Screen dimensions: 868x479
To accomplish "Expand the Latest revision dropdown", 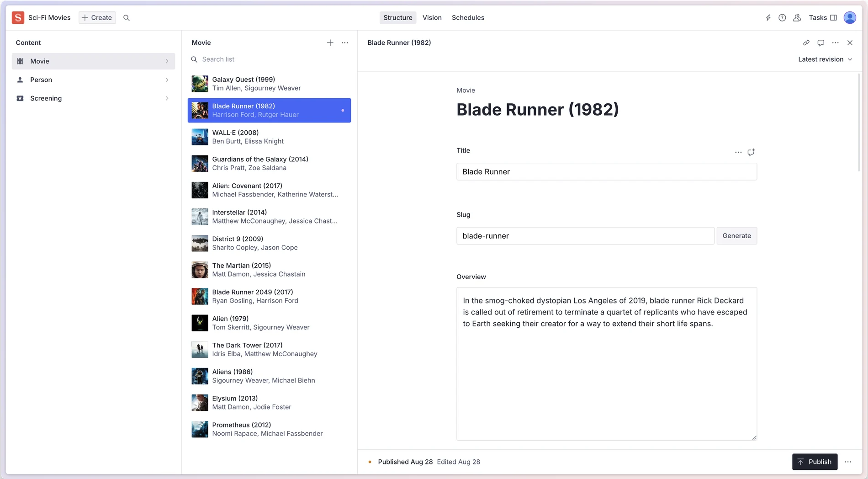I will click(825, 59).
